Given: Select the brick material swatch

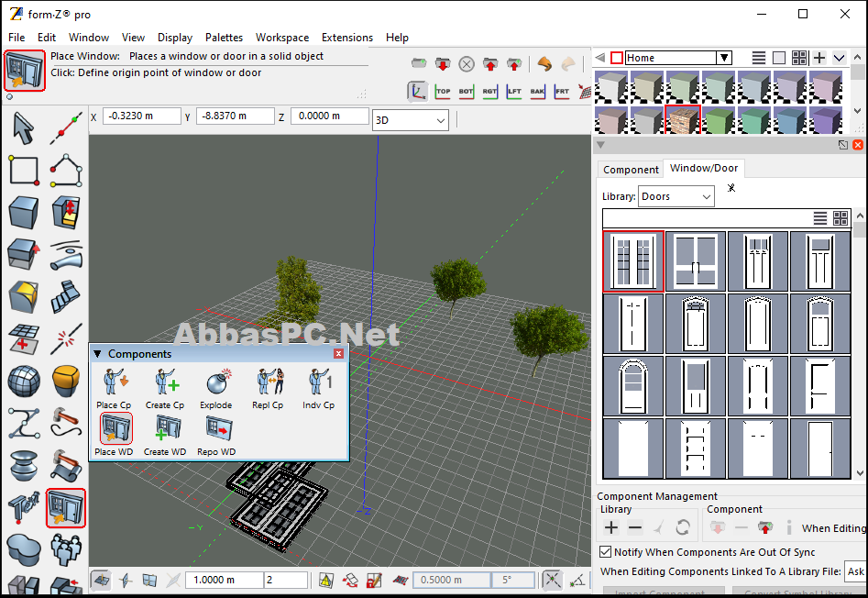Looking at the screenshot, I should click(x=683, y=119).
